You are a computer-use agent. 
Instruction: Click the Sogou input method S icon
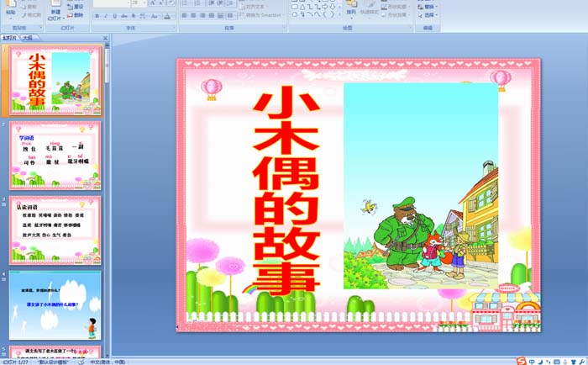[x=522, y=362]
